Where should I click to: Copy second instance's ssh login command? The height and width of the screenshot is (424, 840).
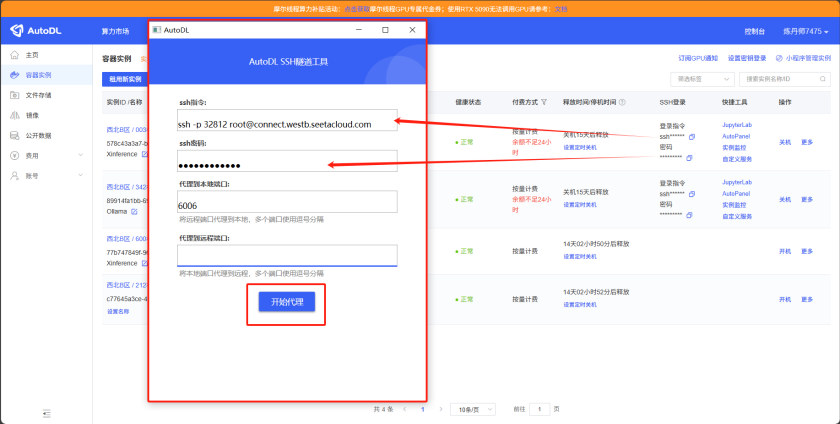(692, 194)
